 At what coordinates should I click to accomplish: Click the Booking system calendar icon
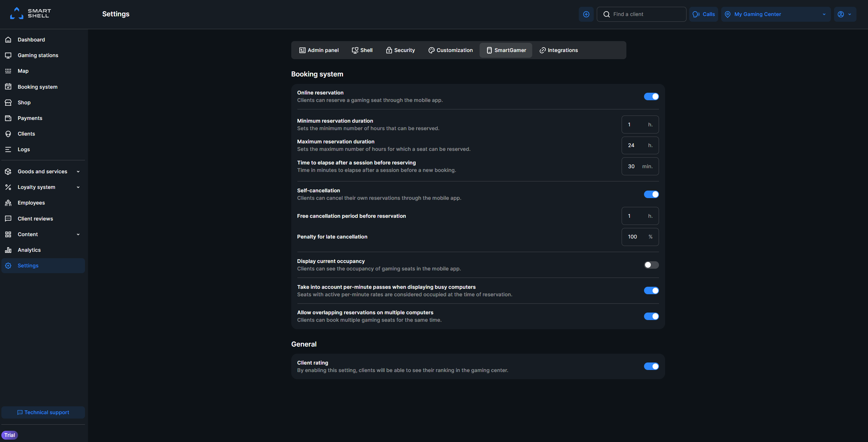(x=8, y=87)
